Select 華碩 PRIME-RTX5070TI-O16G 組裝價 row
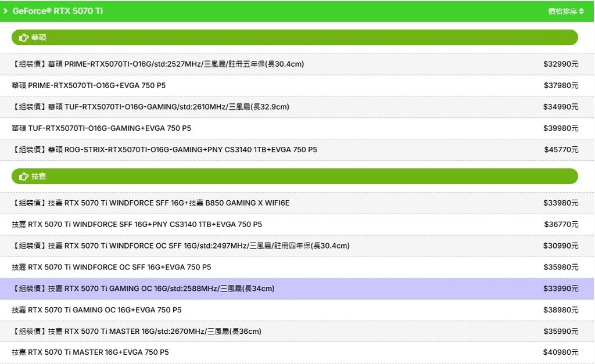595x364 pixels. (297, 64)
